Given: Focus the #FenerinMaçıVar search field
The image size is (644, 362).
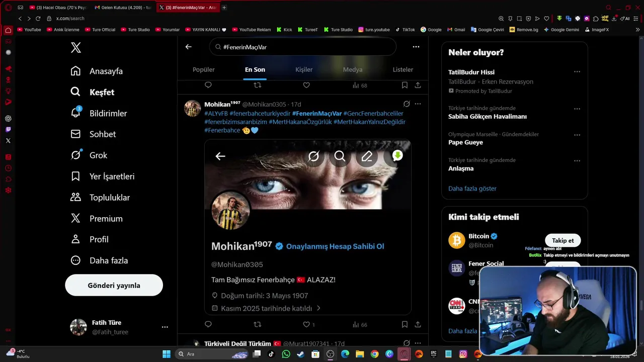Looking at the screenshot, I should [x=303, y=47].
